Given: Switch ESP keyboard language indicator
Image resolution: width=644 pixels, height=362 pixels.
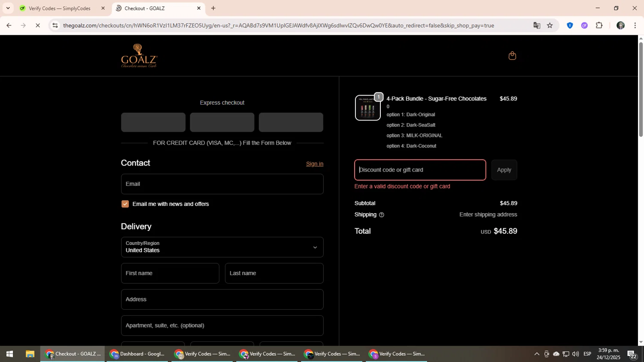Looking at the screenshot, I should coord(587,354).
